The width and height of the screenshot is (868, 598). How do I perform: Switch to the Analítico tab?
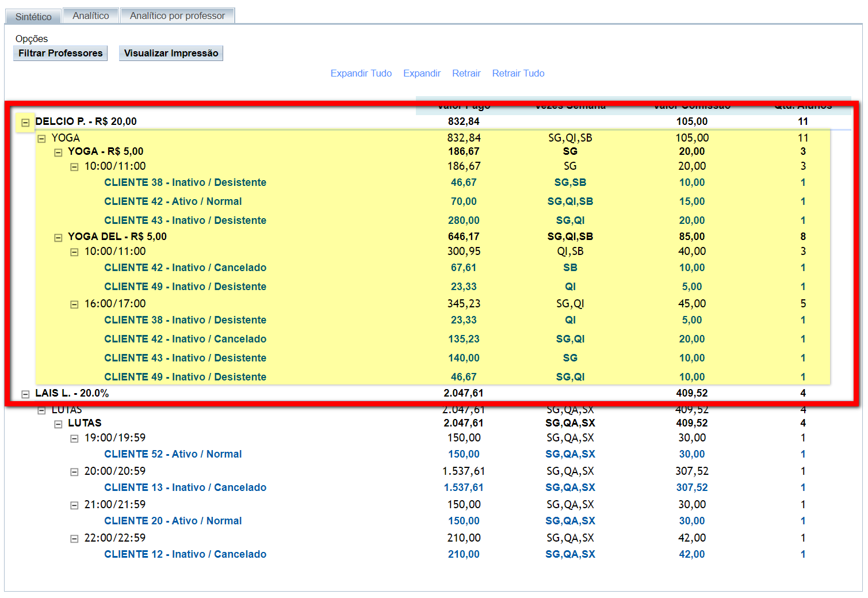(x=90, y=16)
